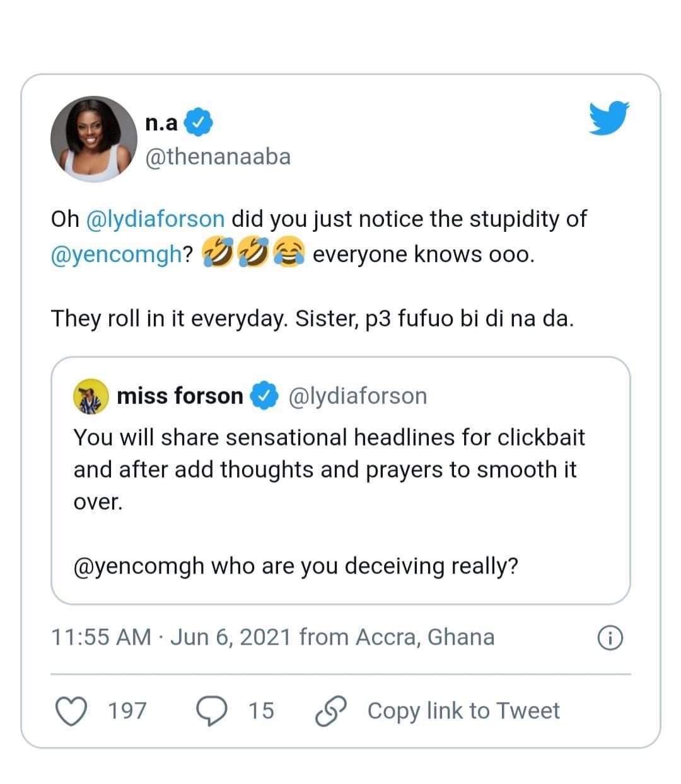
Task: Click the 15 replies count
Action: pyautogui.click(x=261, y=711)
